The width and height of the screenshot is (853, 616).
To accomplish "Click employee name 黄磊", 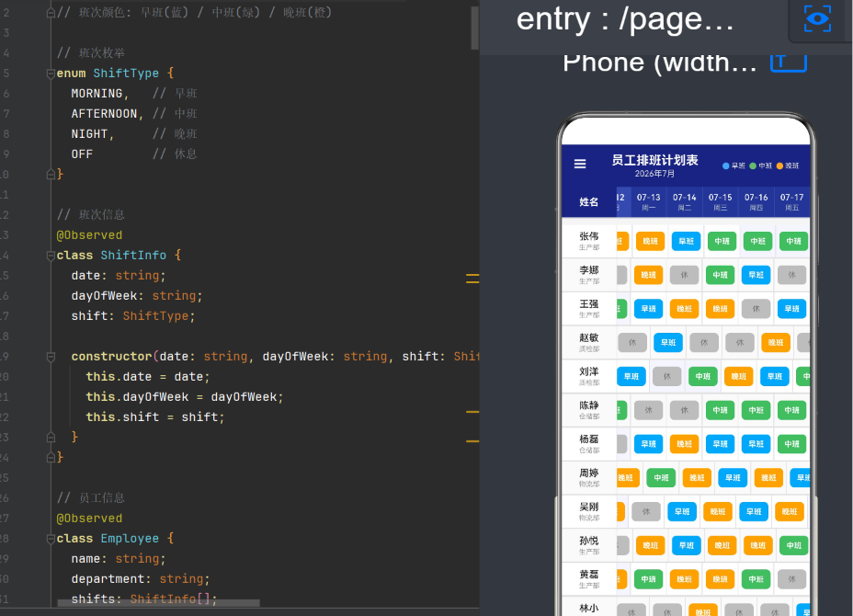I will pyautogui.click(x=588, y=574).
